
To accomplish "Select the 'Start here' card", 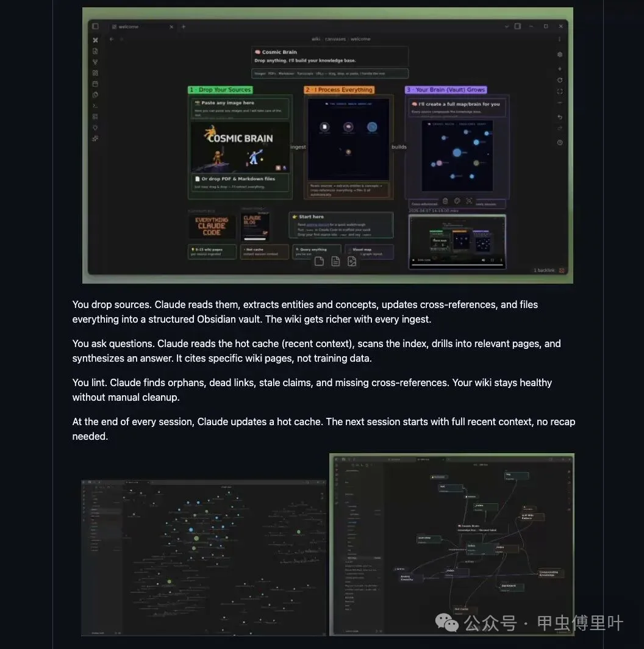I will (x=341, y=225).
